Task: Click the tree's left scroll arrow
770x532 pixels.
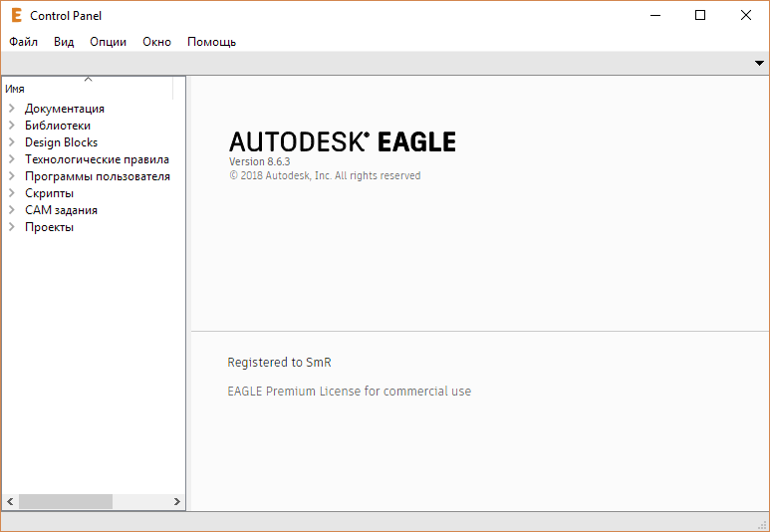Action: click(x=10, y=501)
